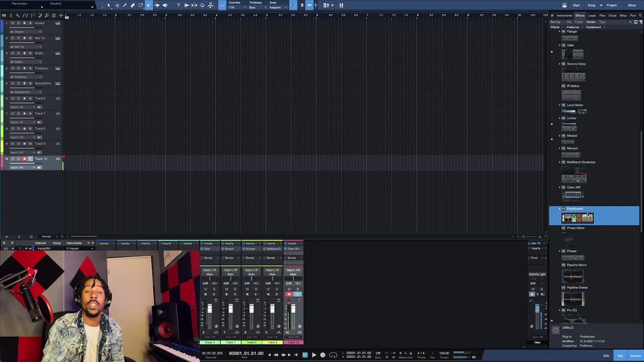The width and height of the screenshot is (644, 362).
Task: Click the tempo value 120.00
Action: (x=444, y=353)
